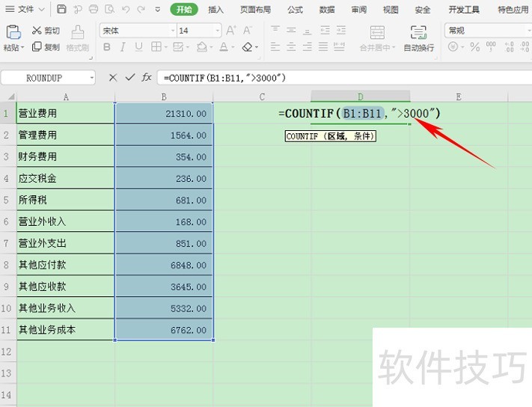This screenshot has height=407, width=532.
Task: Decrease indent in alignment group
Action: point(325,31)
